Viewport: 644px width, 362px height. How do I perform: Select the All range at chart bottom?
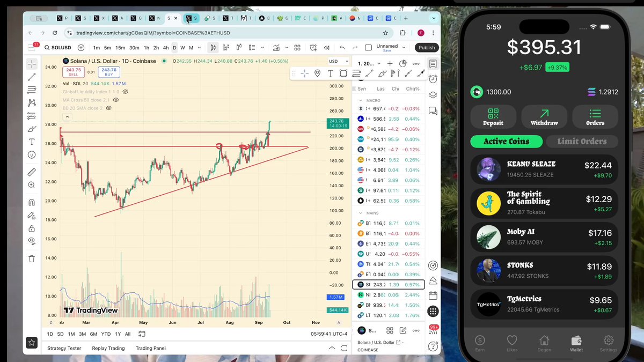[128, 334]
